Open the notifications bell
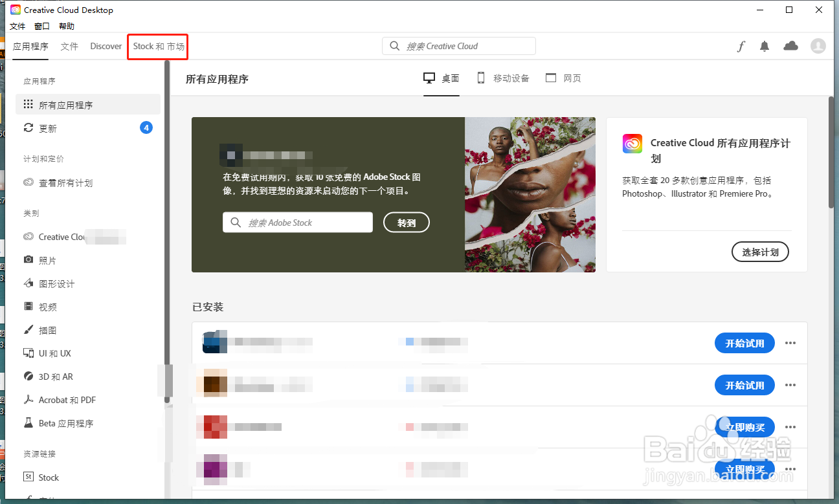Viewport: 839px width, 504px height. [x=765, y=46]
